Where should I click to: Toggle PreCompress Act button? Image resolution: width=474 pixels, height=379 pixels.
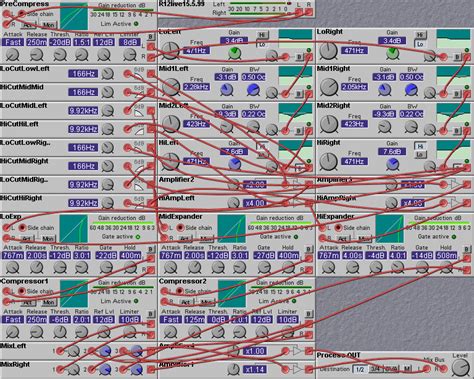coord(28,25)
